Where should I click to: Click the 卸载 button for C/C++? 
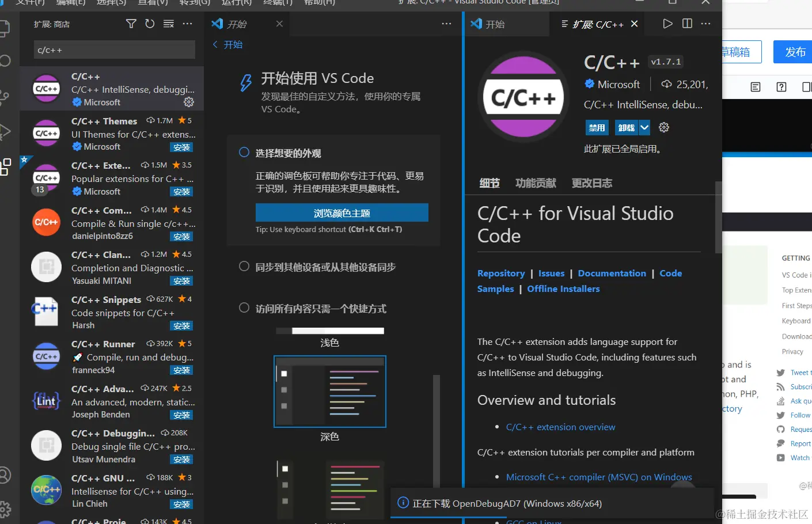[x=626, y=127]
